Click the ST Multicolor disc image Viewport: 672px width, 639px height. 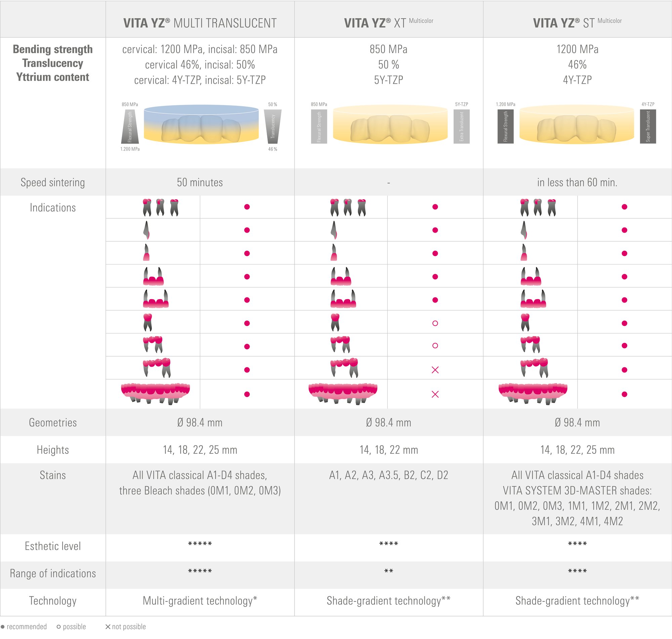click(x=577, y=124)
